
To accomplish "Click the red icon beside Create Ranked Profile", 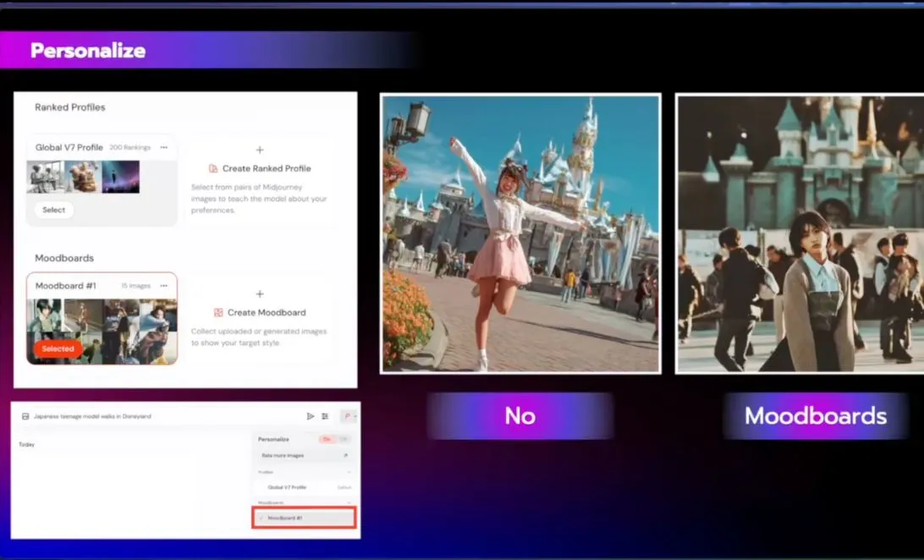I will pyautogui.click(x=213, y=168).
